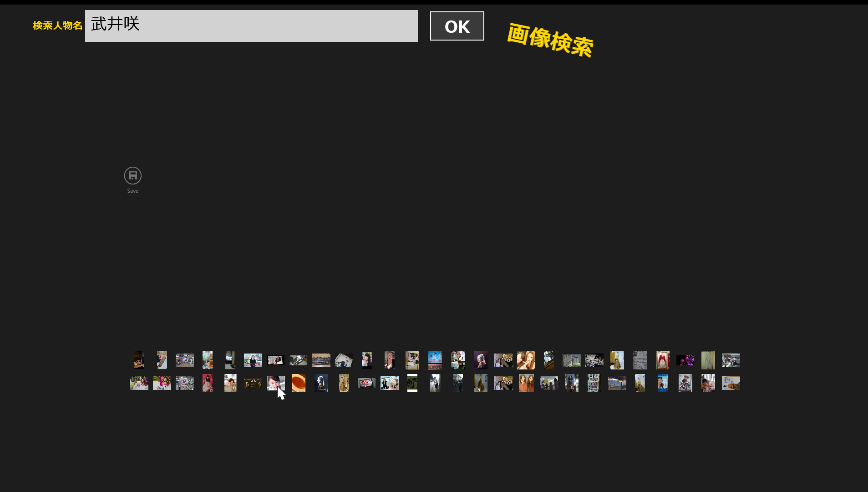Select the purple stage lights thumbnail
Image resolution: width=868 pixels, height=492 pixels.
[x=685, y=360]
